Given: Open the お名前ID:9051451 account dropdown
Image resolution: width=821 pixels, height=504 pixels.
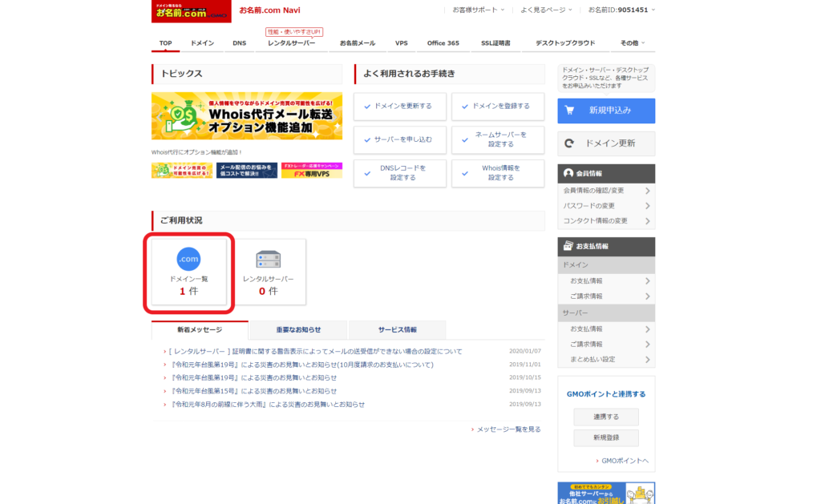Looking at the screenshot, I should click(621, 10).
